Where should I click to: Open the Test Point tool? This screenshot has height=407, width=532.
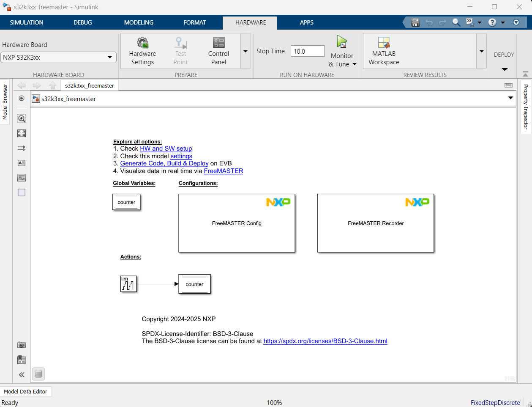click(180, 51)
